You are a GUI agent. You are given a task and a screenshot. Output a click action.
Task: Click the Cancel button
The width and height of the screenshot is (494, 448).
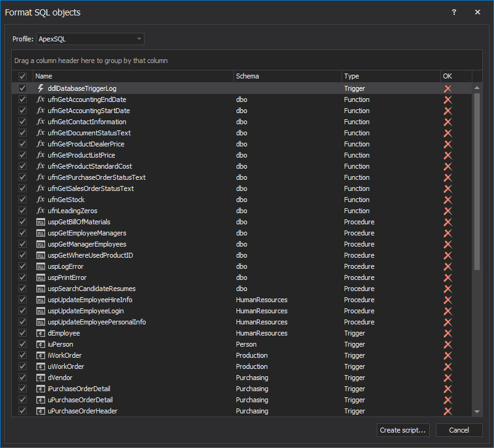459,430
